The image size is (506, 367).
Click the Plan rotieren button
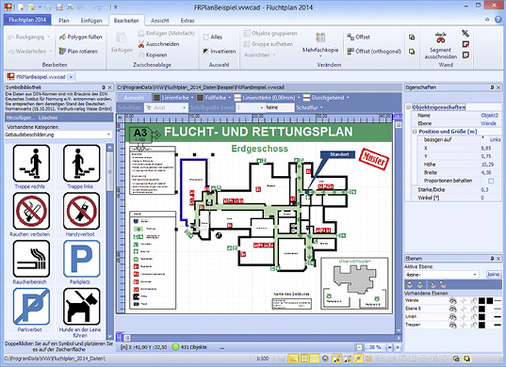point(79,51)
